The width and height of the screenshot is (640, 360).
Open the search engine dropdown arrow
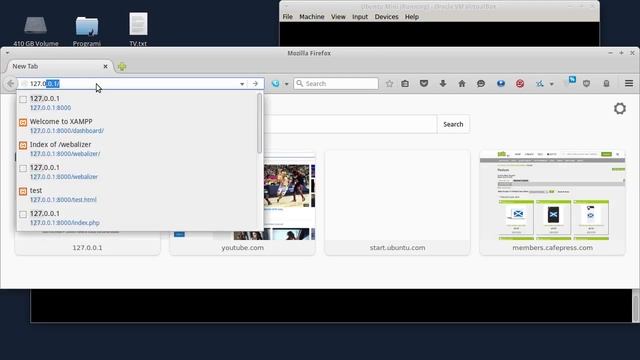(287, 84)
